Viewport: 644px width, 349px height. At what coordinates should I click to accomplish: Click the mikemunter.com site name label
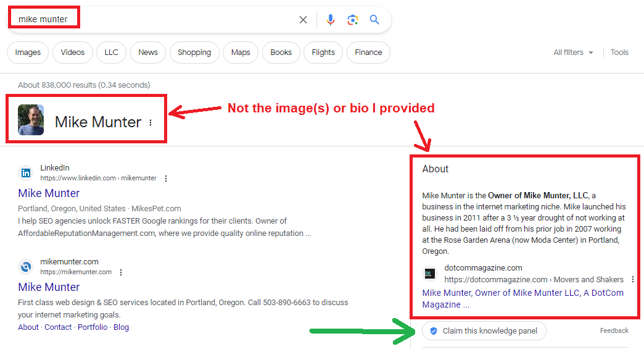point(70,262)
